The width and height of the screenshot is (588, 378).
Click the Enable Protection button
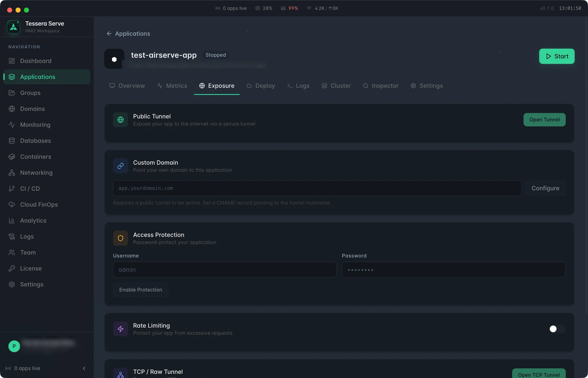click(140, 290)
